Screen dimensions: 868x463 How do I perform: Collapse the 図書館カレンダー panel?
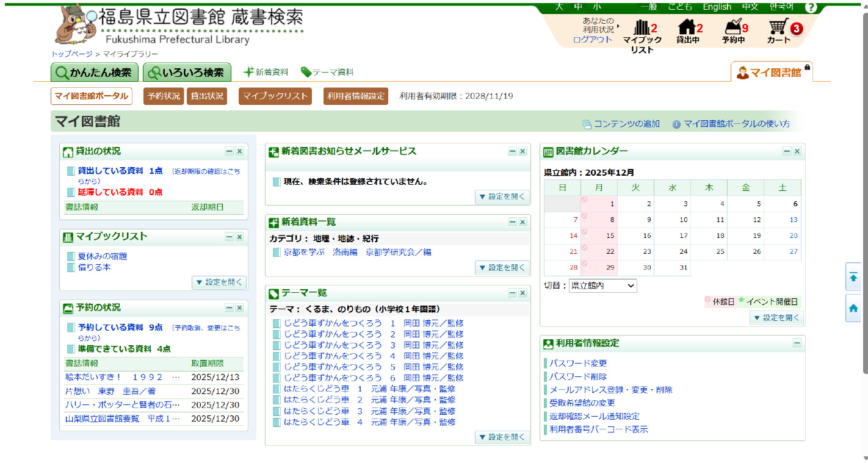click(787, 151)
